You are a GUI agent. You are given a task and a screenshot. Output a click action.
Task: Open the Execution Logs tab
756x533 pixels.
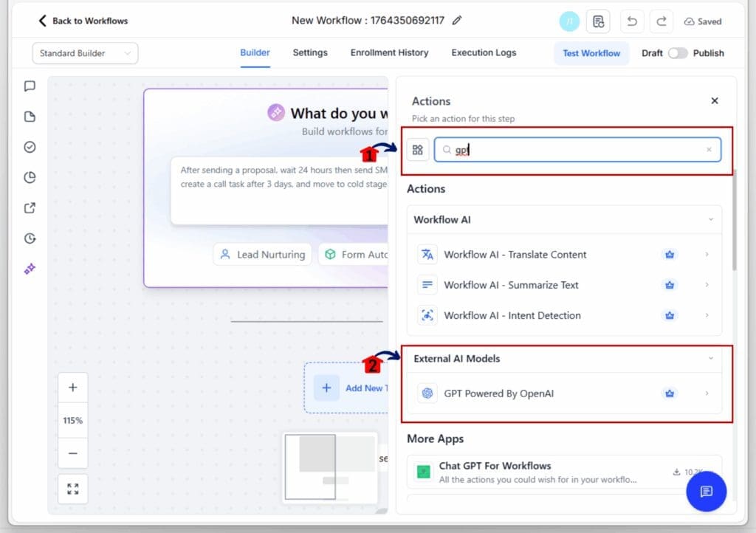(484, 52)
